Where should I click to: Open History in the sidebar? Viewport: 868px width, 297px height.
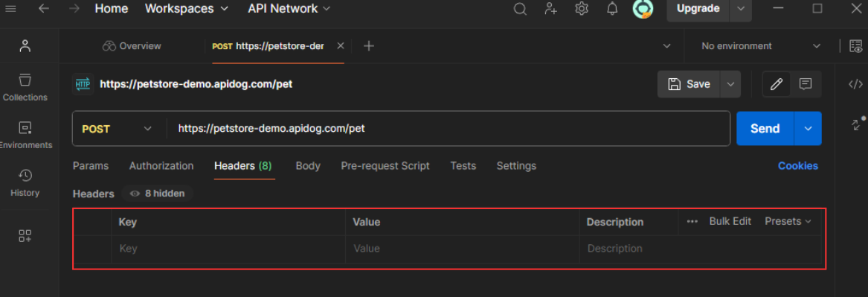coord(25,183)
